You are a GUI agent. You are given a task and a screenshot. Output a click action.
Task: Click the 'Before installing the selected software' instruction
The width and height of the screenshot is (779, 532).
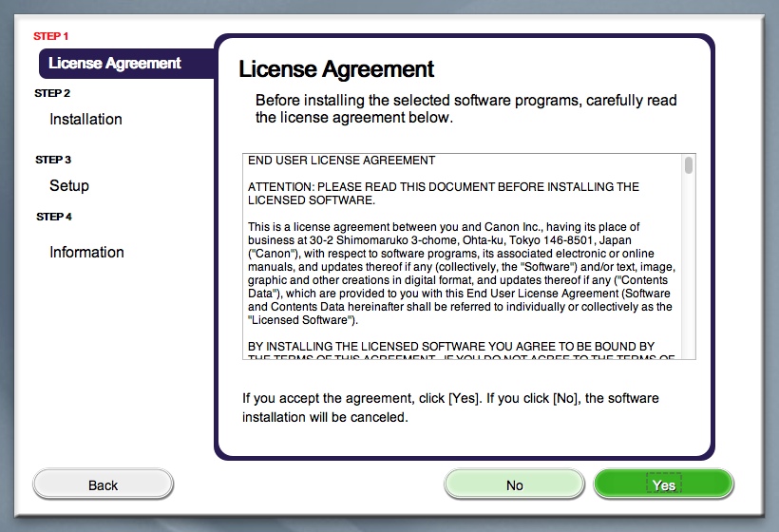[465, 109]
